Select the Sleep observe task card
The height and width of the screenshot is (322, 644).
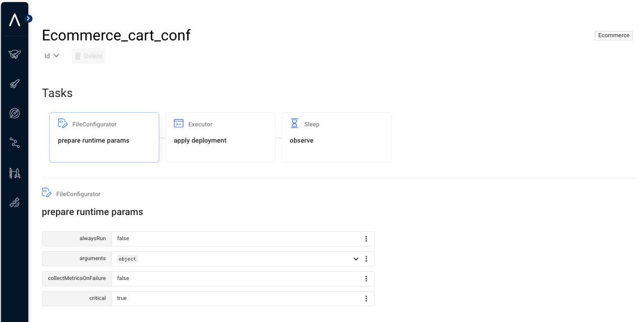click(336, 137)
